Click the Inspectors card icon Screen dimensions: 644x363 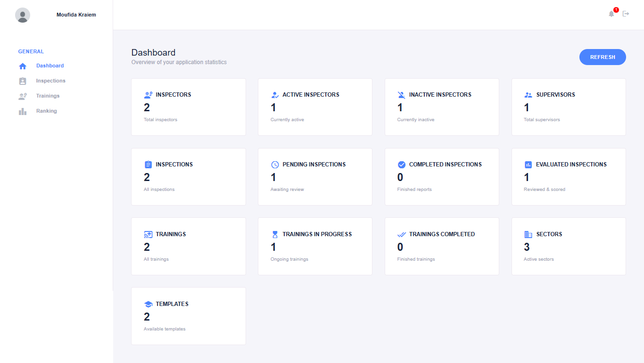click(x=149, y=94)
